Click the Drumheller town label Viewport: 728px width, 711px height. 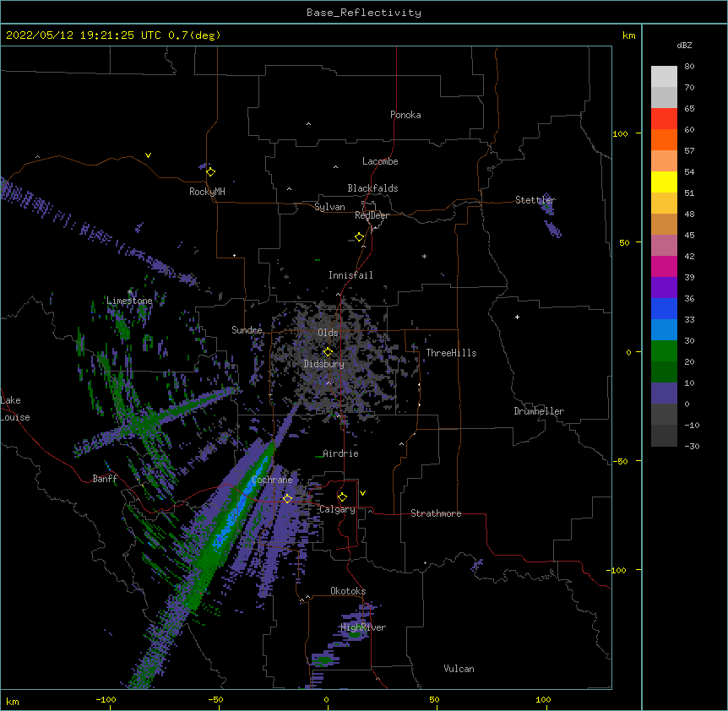539,411
